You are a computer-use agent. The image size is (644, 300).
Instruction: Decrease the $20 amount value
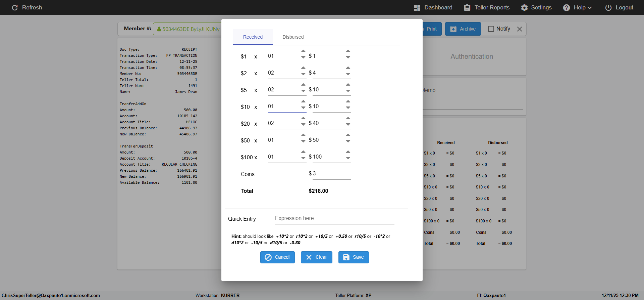click(x=348, y=125)
